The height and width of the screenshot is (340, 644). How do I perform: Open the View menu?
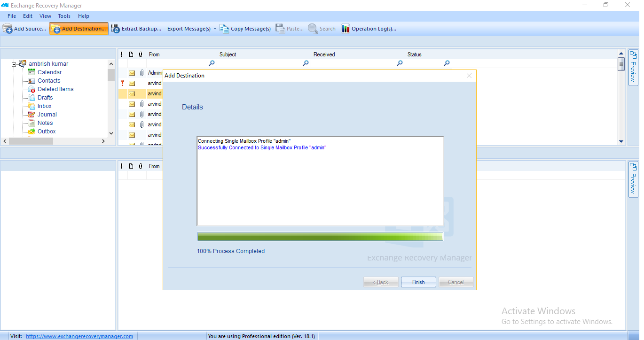(x=46, y=16)
